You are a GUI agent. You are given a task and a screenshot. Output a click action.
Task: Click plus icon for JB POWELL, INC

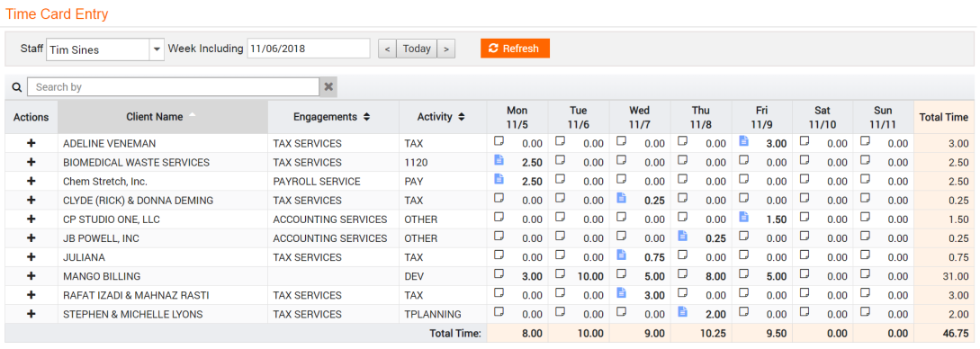[31, 238]
